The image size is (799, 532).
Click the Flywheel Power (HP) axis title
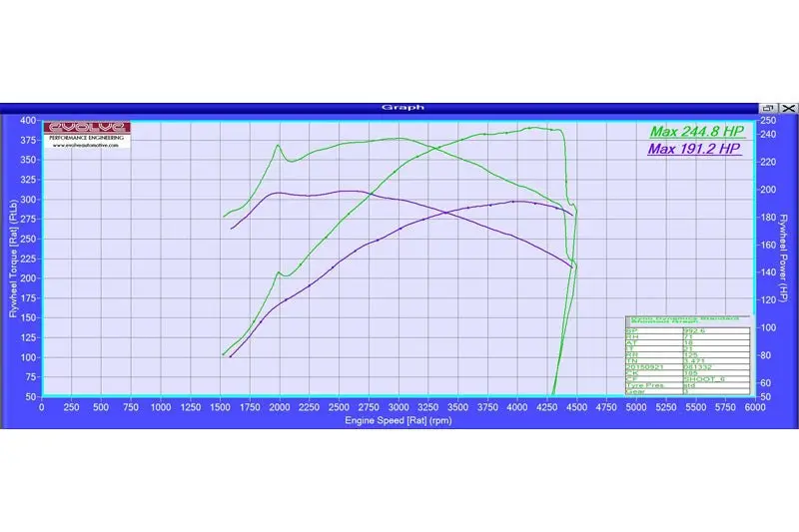pos(784,259)
